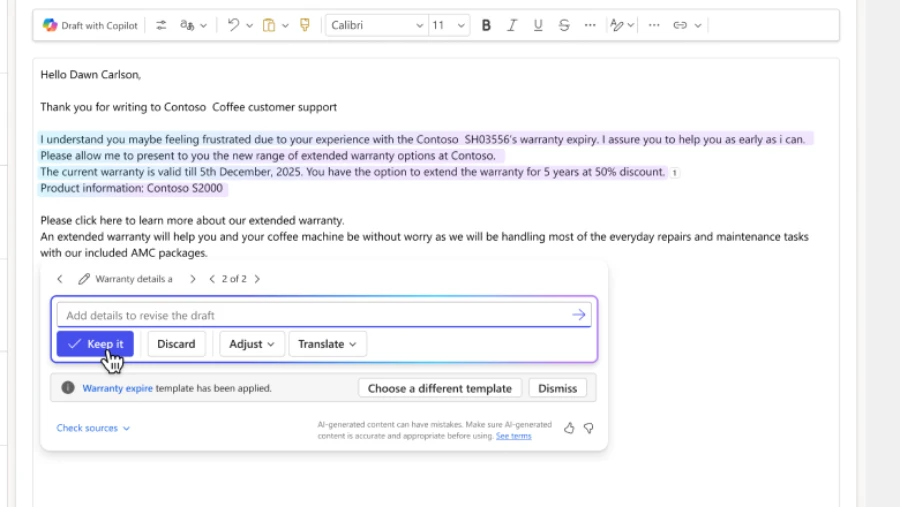The image size is (900, 507).
Task: Click the thumbs up feedback icon
Action: pyautogui.click(x=569, y=428)
